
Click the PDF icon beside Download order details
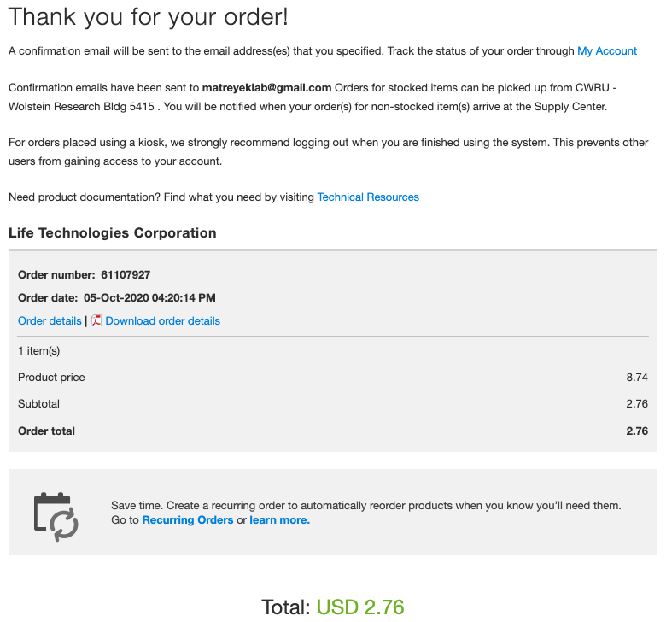pos(96,320)
